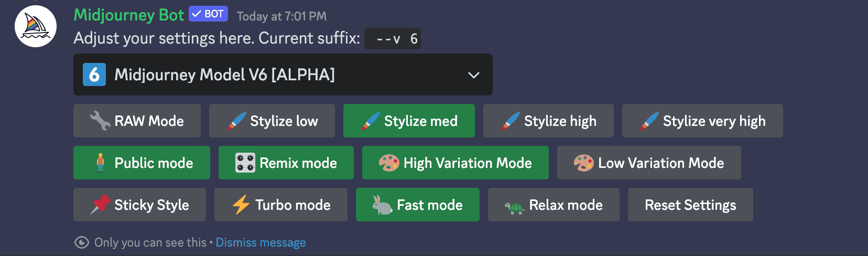Disable High Variation Mode button

click(x=455, y=163)
